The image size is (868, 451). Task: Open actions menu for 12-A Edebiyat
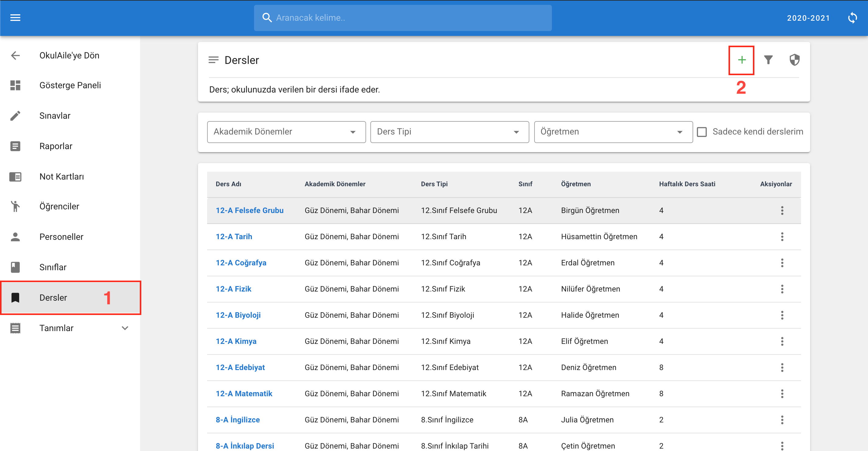click(x=782, y=368)
